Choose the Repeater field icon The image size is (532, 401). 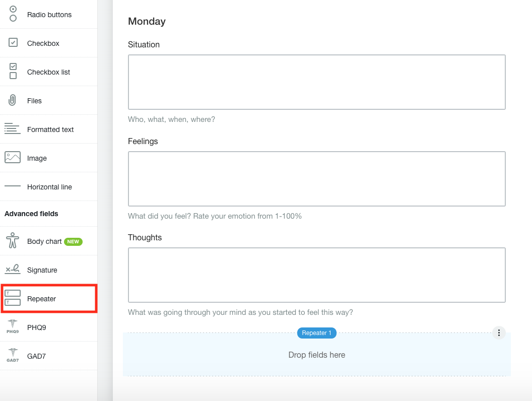(x=13, y=298)
